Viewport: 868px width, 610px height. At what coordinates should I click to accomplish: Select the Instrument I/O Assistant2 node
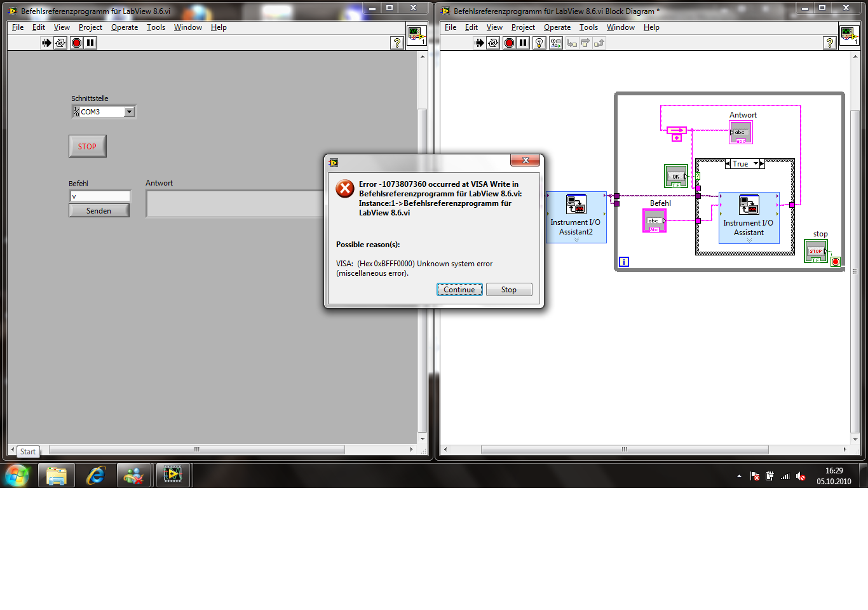(576, 217)
